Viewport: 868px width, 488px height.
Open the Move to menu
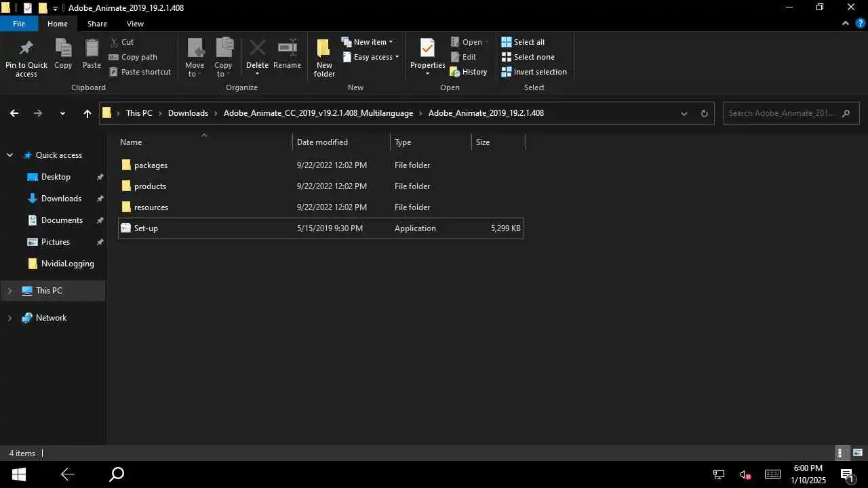point(195,58)
